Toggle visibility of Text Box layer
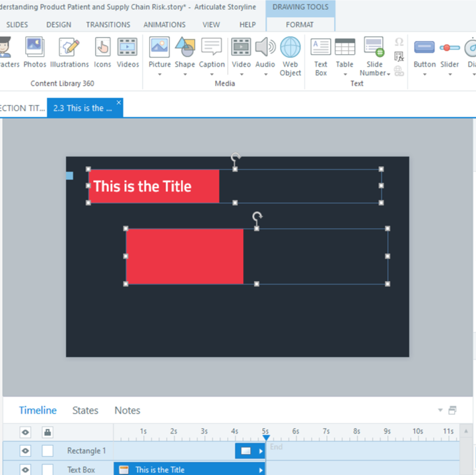Image resolution: width=476 pixels, height=475 pixels. [25, 470]
